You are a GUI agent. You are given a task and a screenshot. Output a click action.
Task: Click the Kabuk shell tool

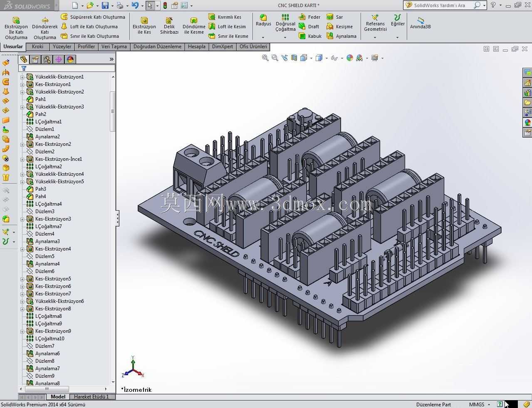310,36
